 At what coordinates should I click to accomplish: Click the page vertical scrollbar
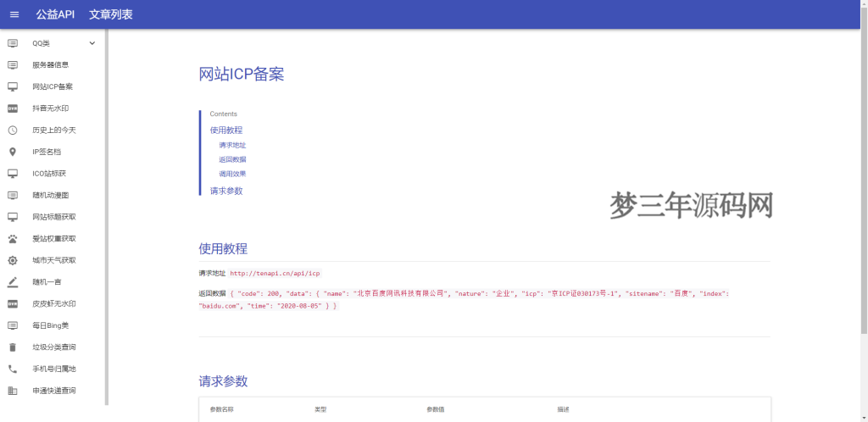[x=864, y=171]
